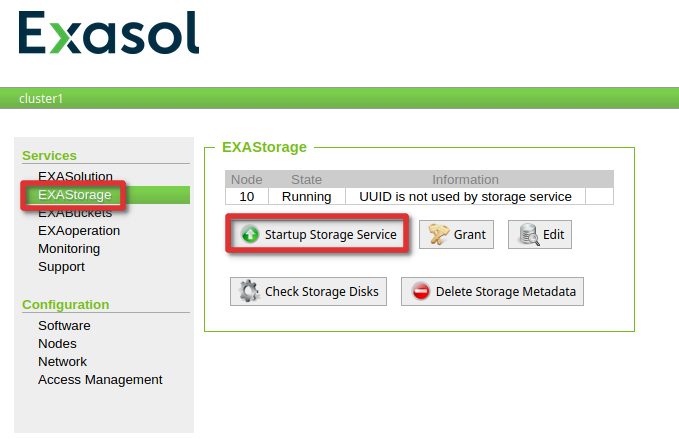Screen dimensions: 679x439
Task: Open the Support section
Action: tap(61, 267)
